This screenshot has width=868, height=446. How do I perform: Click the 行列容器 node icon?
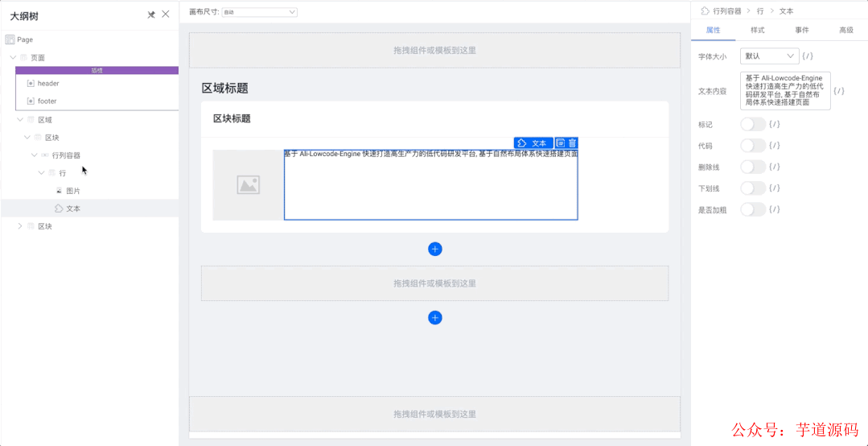point(45,155)
